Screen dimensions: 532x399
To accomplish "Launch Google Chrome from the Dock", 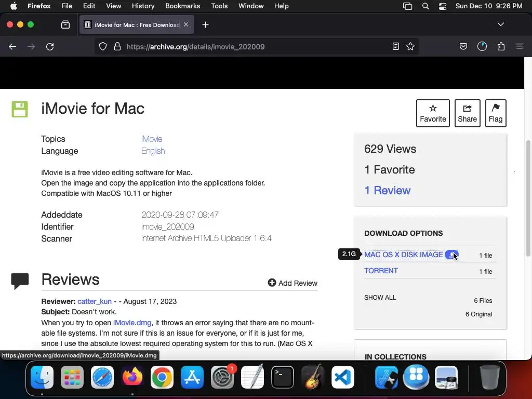I will coord(162,377).
